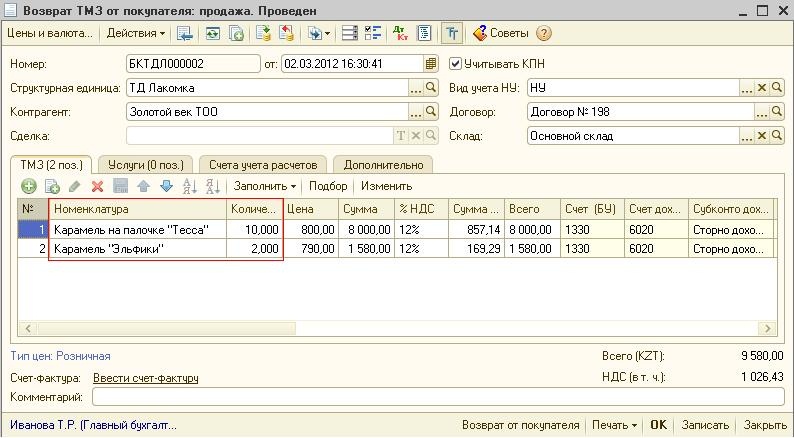The image size is (794, 438).
Task: Click Ввести счет-фактуру link
Action: [145, 379]
